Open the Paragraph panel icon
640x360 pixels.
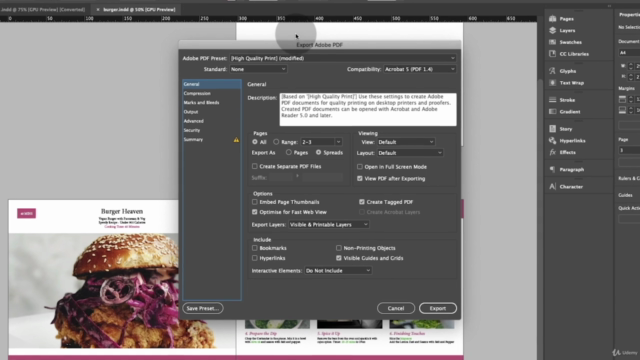pos(553,169)
